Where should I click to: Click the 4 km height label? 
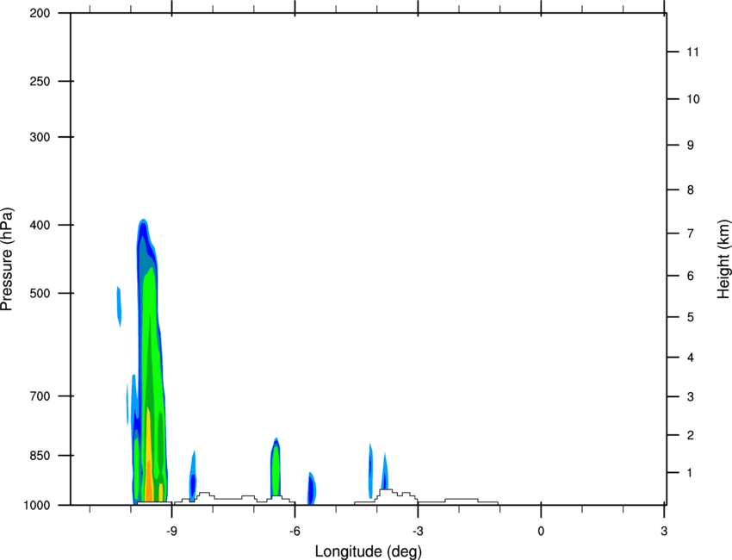click(690, 358)
